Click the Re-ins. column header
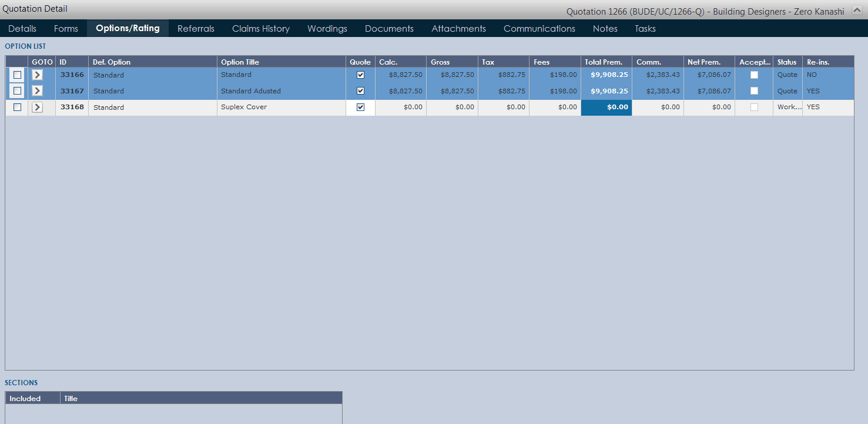The image size is (868, 424). (x=828, y=62)
